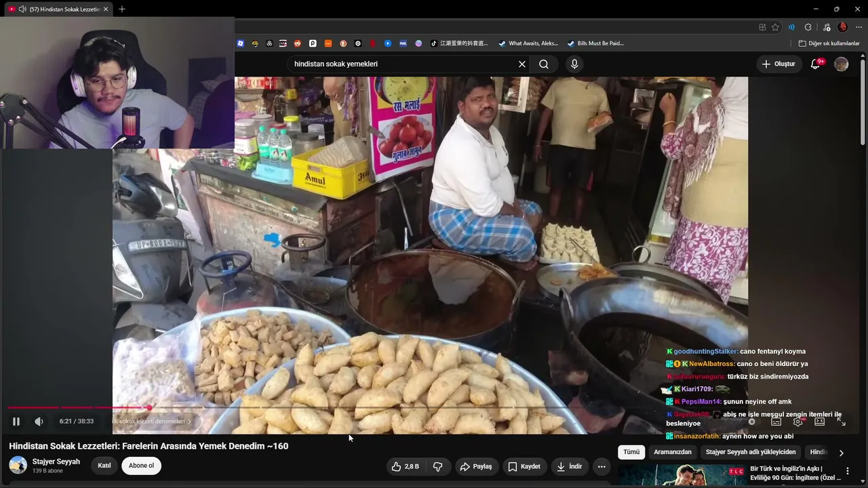
Task: Start voice search with microphone
Action: coord(574,64)
